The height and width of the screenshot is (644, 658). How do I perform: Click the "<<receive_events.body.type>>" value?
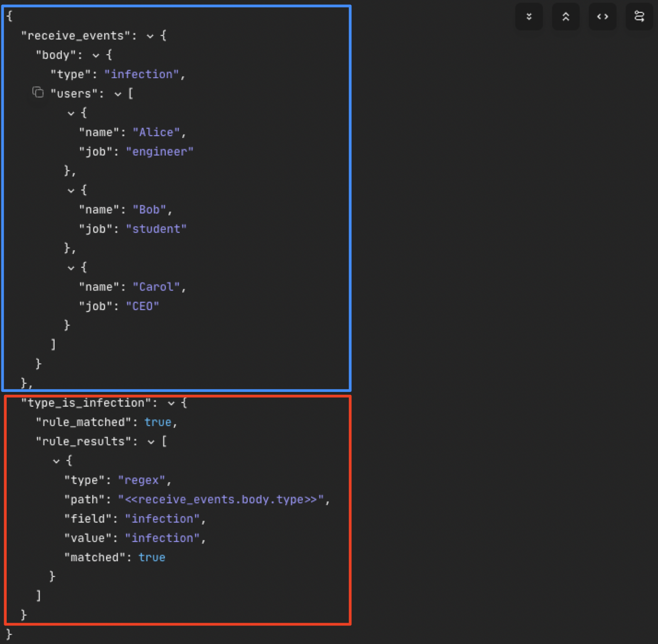coord(221,500)
